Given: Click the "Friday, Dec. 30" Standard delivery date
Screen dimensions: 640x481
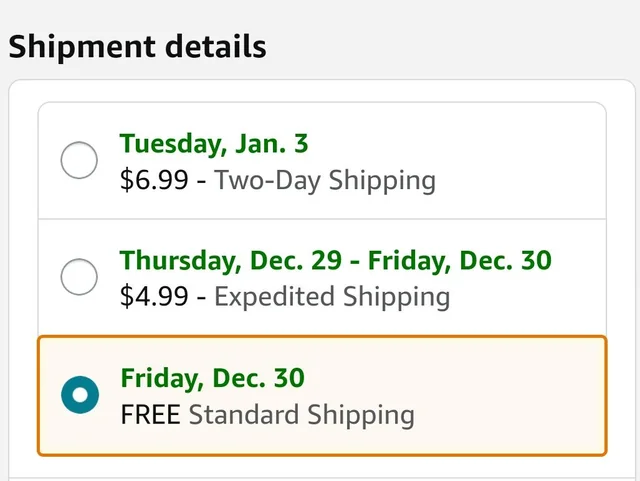Looking at the screenshot, I should pos(212,379).
